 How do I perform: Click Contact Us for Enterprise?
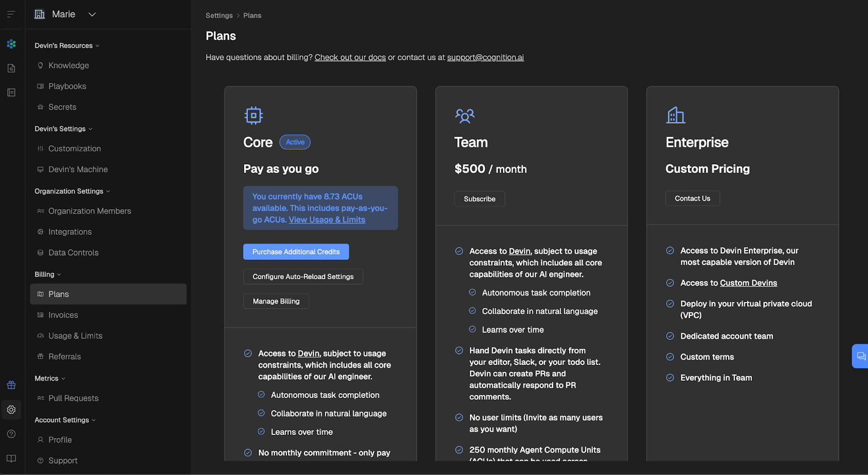[x=693, y=198]
